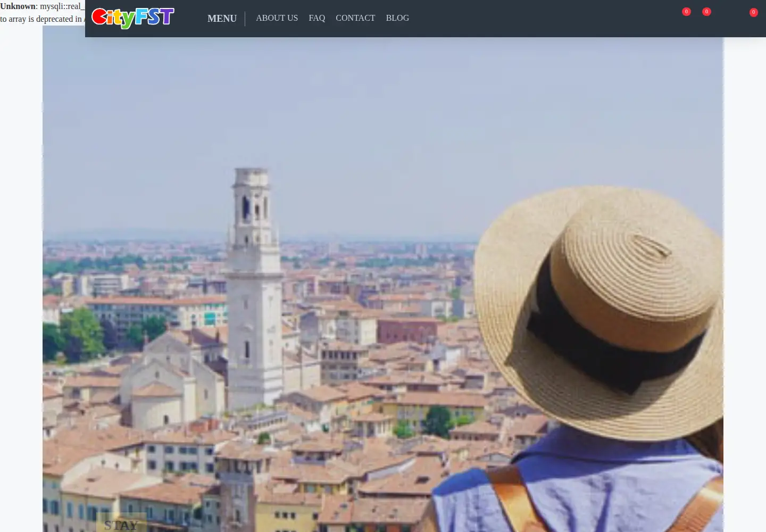Click the CityFST logo
The image size is (766, 532).
click(133, 18)
